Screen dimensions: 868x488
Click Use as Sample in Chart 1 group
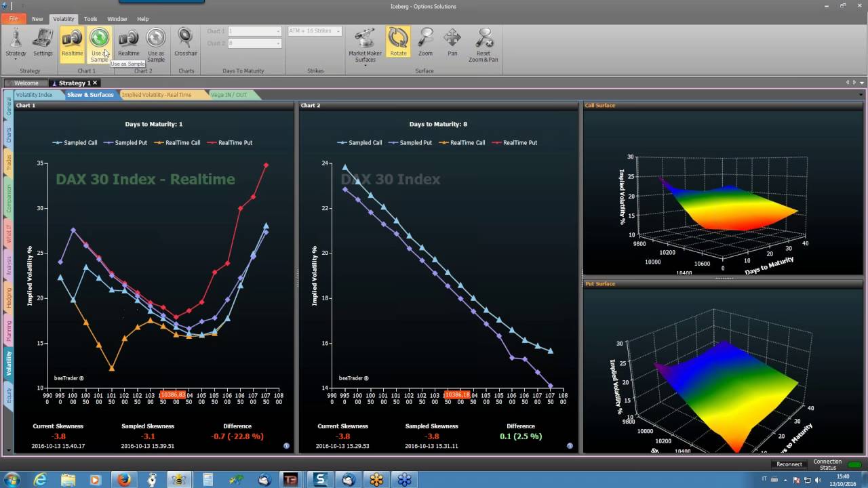tap(100, 44)
